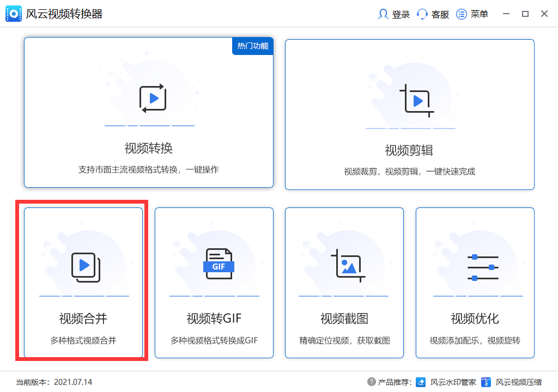Image resolution: width=558 pixels, height=392 pixels.
Task: Click the 视频截图 image-crop icon
Action: click(348, 266)
